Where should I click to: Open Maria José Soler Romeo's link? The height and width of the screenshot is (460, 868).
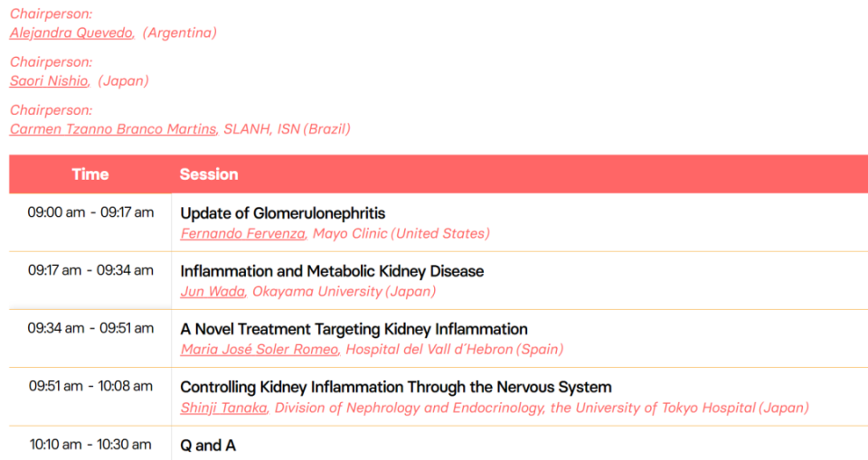[259, 350]
